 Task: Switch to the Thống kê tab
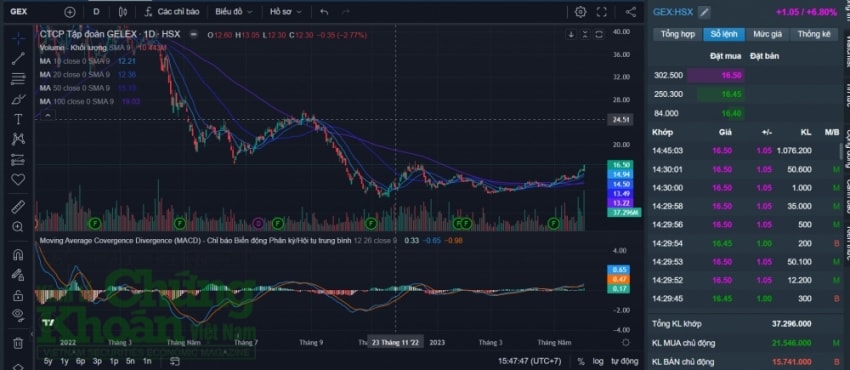click(814, 34)
